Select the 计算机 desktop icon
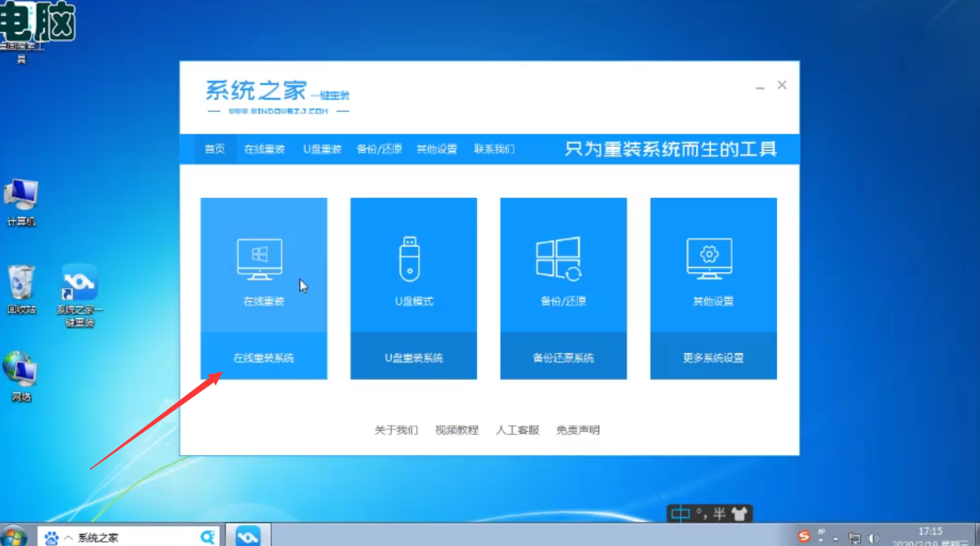Screen dimensions: 980x546 point(21,202)
